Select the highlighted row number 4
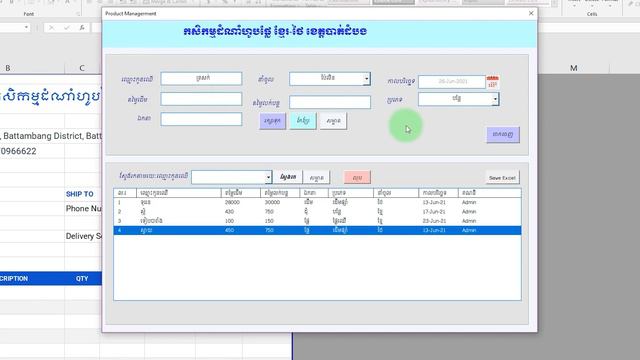Viewport: 640px width, 360px height. click(317, 231)
